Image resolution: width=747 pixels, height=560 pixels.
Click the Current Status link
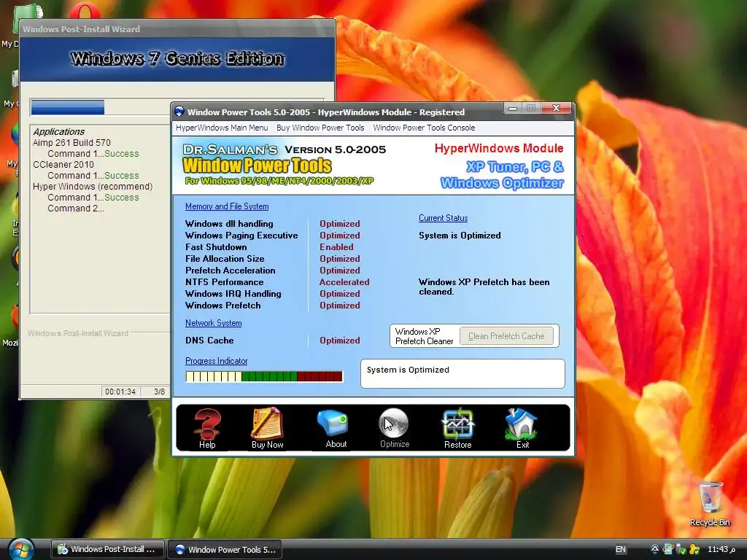pos(443,218)
